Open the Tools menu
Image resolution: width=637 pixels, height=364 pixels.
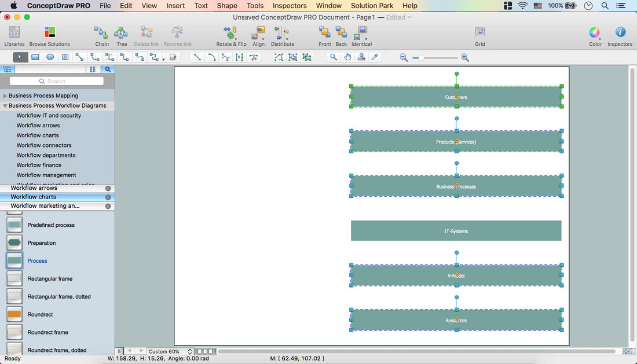coord(255,6)
